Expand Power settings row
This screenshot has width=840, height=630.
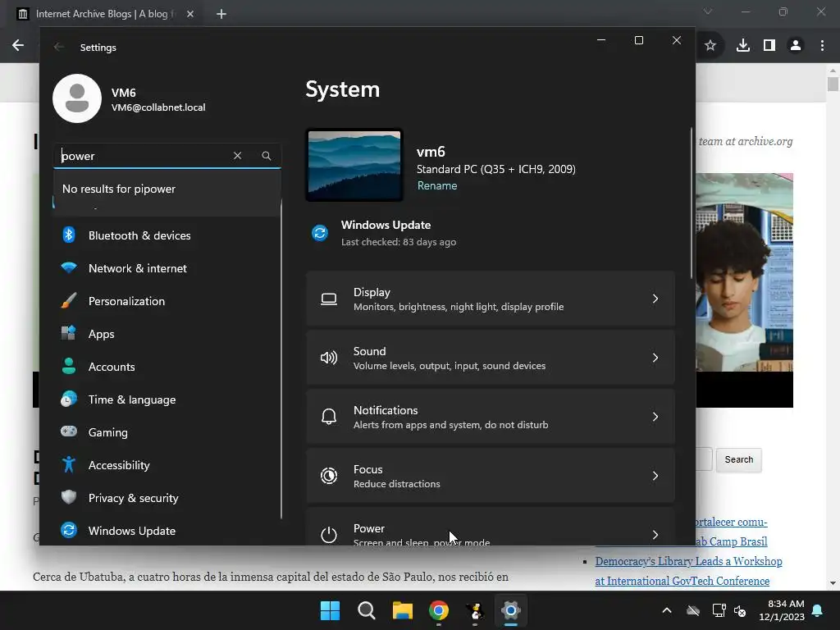point(491,527)
